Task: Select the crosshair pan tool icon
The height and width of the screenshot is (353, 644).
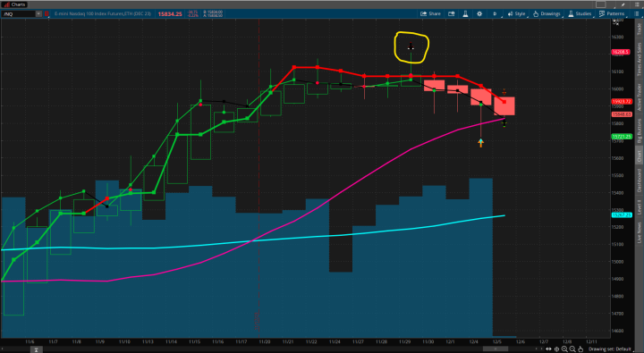Action: (557, 349)
